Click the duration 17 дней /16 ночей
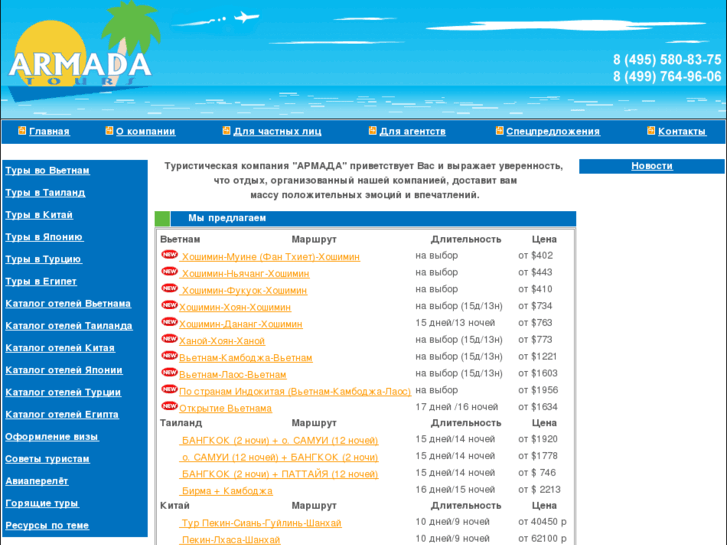 click(457, 407)
